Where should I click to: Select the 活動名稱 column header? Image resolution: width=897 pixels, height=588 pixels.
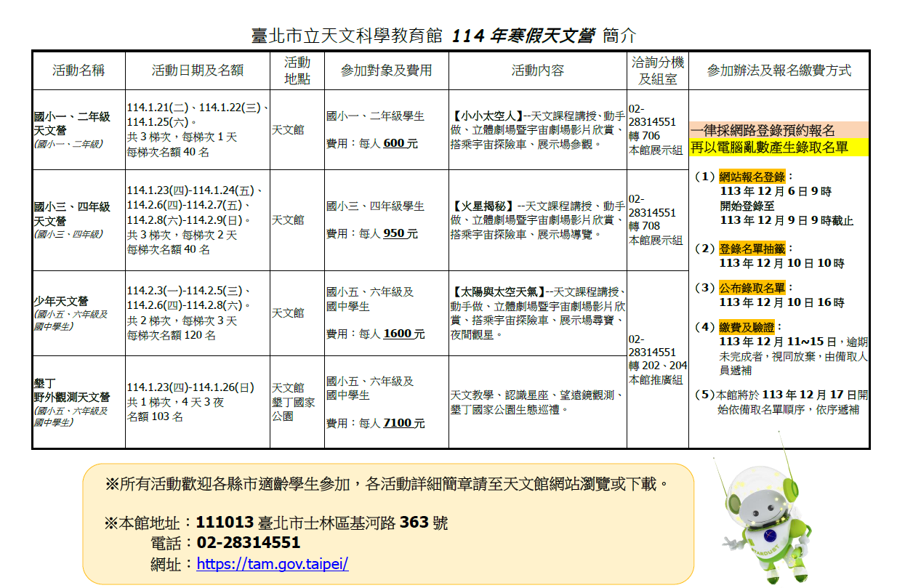pos(79,71)
